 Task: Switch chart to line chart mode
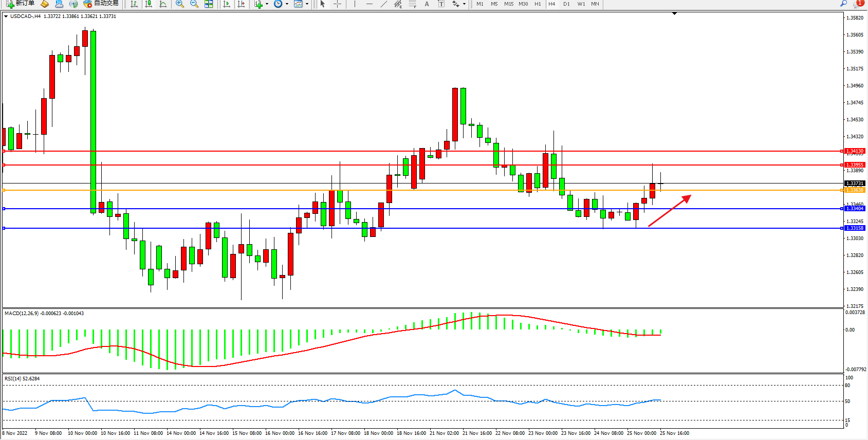(163, 4)
